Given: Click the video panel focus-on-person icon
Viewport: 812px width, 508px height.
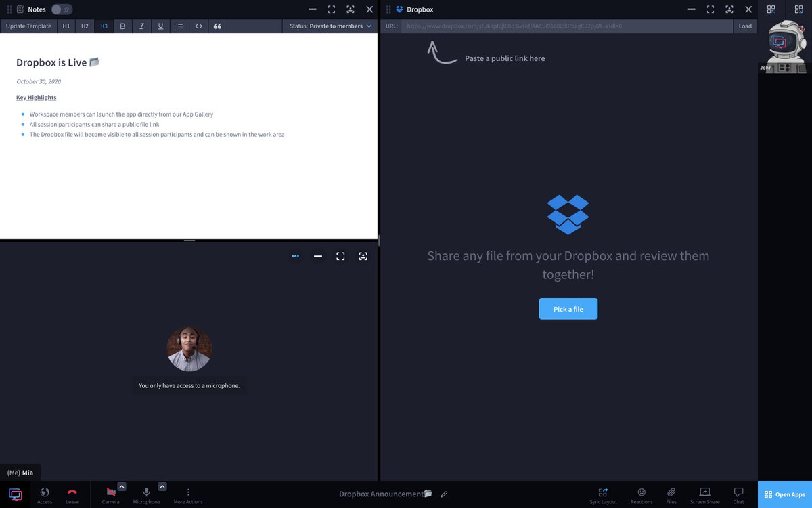Looking at the screenshot, I should coord(363,256).
